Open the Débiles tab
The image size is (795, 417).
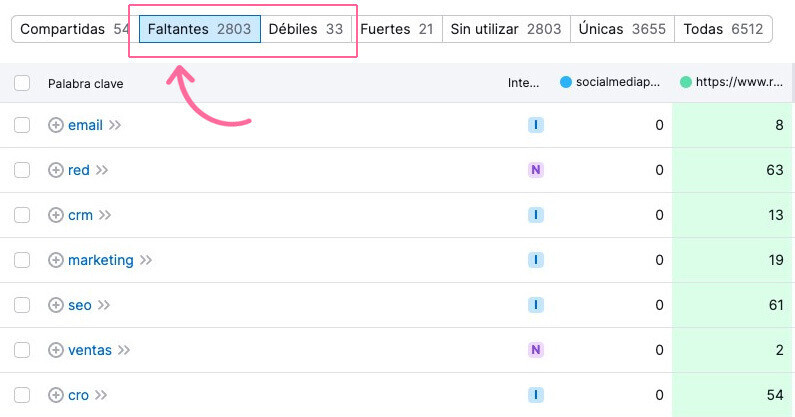tap(305, 29)
